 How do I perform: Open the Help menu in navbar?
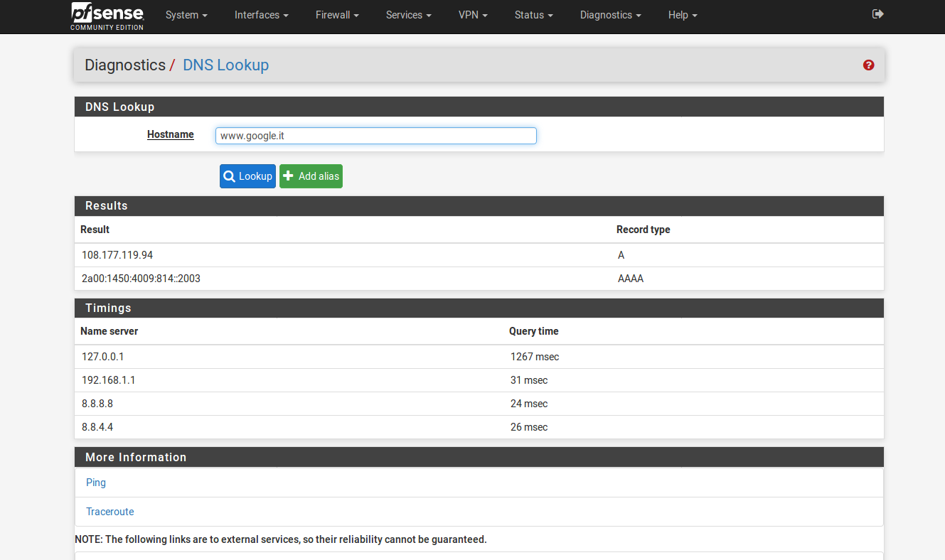tap(682, 15)
